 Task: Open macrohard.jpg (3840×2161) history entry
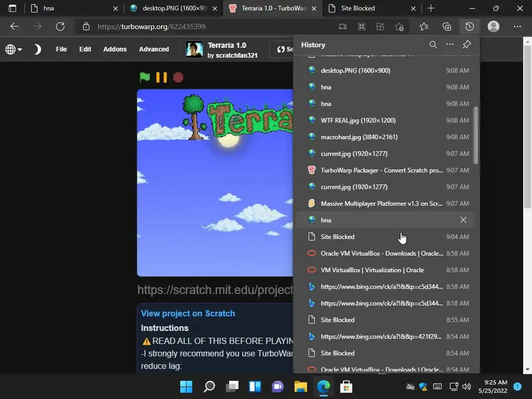[x=385, y=137]
